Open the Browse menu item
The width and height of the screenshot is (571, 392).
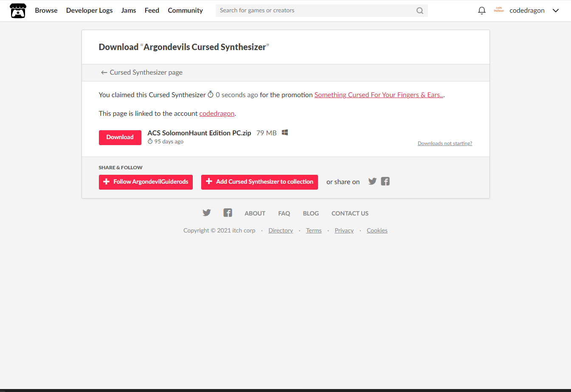click(x=46, y=11)
